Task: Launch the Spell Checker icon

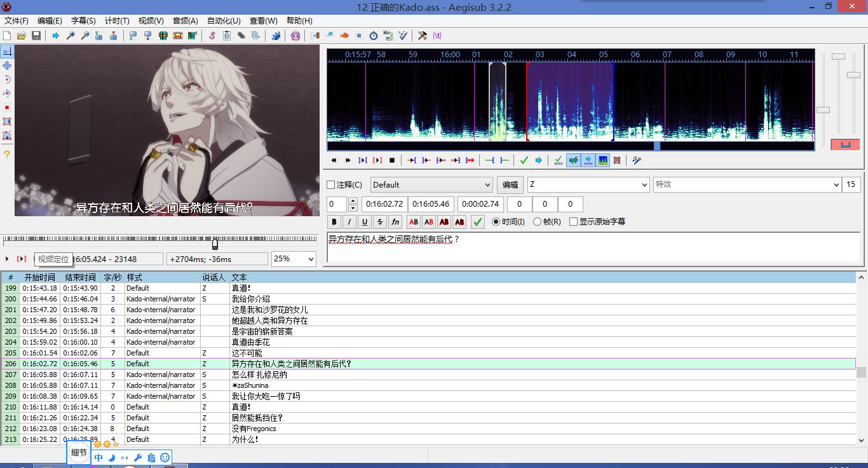Action: pos(403,36)
